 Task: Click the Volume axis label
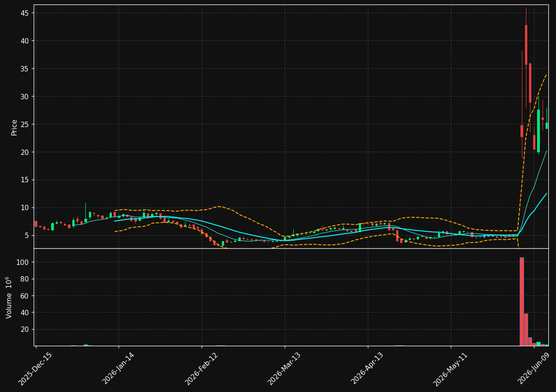click(x=9, y=297)
